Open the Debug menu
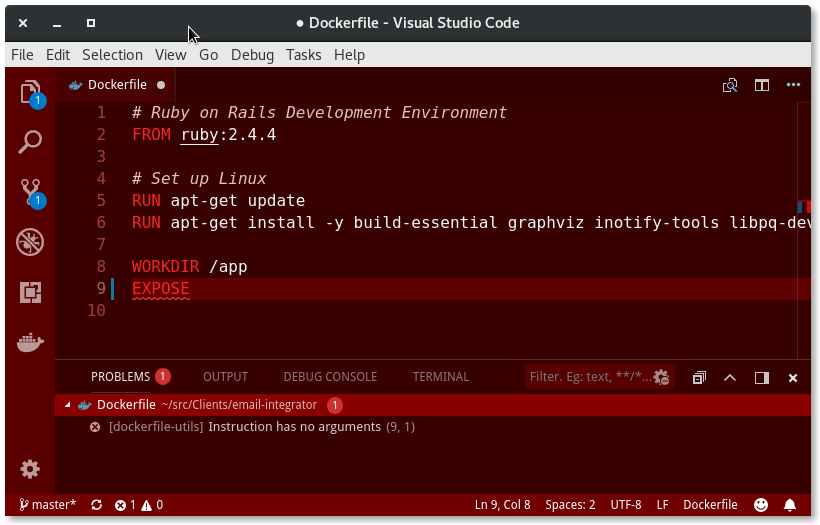Screen dimensions: 820x525 point(252,55)
